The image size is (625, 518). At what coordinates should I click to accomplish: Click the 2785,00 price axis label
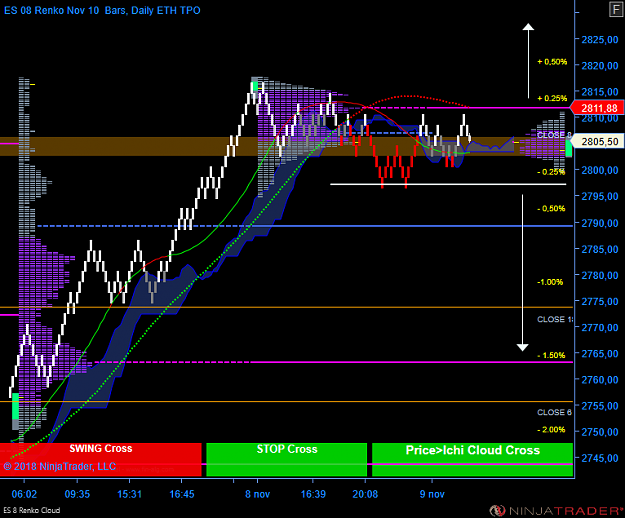pos(600,249)
